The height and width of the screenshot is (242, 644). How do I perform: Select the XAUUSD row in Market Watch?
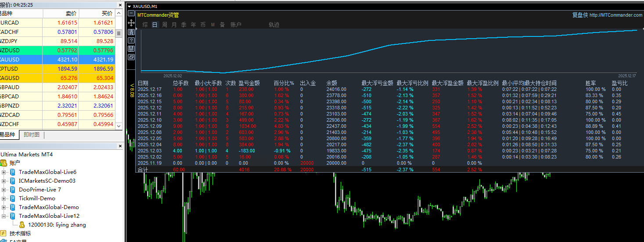[57, 59]
